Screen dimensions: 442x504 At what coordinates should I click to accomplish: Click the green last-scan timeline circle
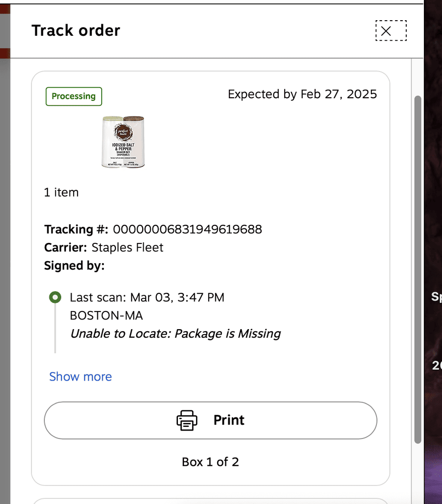point(55,297)
